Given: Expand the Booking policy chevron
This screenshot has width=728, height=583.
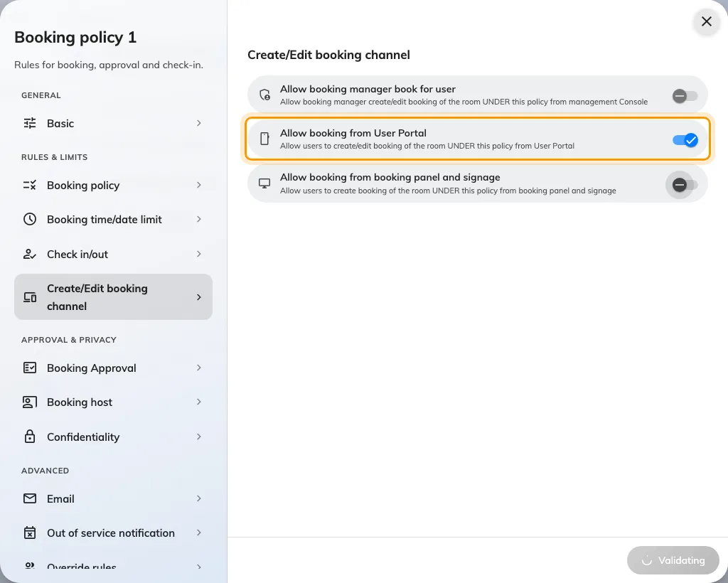Looking at the screenshot, I should coord(199,185).
